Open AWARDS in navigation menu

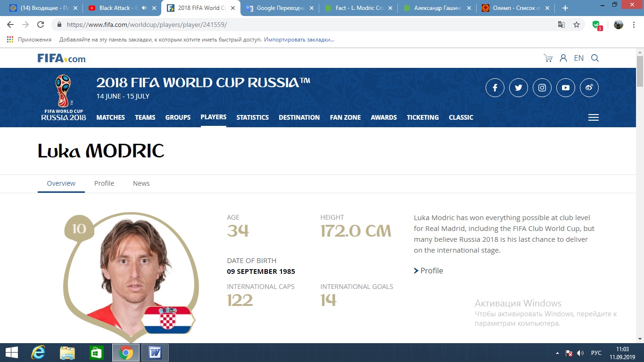pyautogui.click(x=384, y=117)
